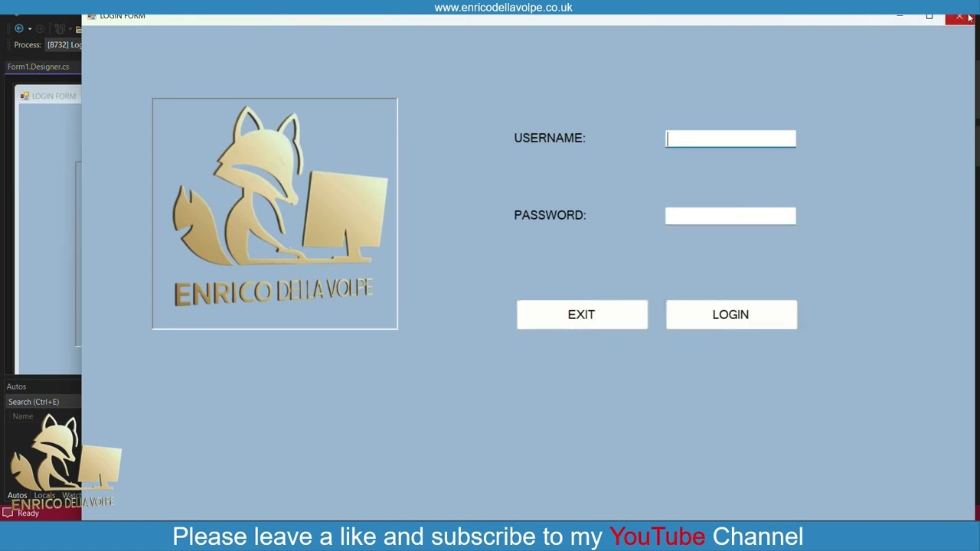Screen dimensions: 980x551
Task: Switch to the Locals bottom tab
Action: tap(44, 495)
